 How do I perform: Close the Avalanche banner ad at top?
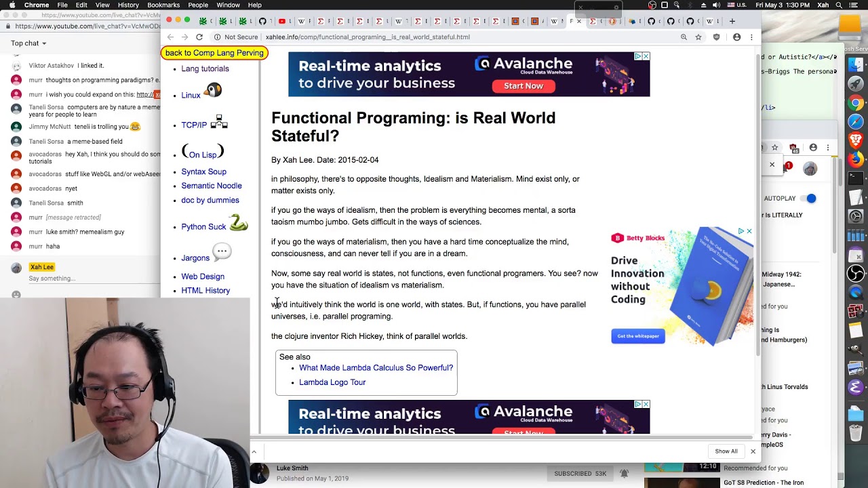[646, 56]
